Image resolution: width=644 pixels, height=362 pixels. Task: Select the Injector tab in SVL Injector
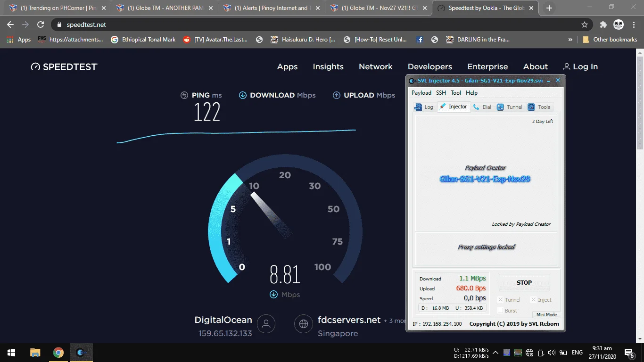tap(453, 107)
